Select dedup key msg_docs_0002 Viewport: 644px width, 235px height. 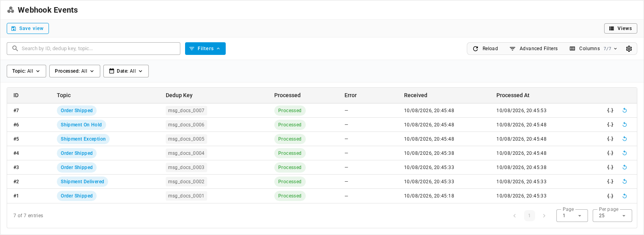pos(186,182)
